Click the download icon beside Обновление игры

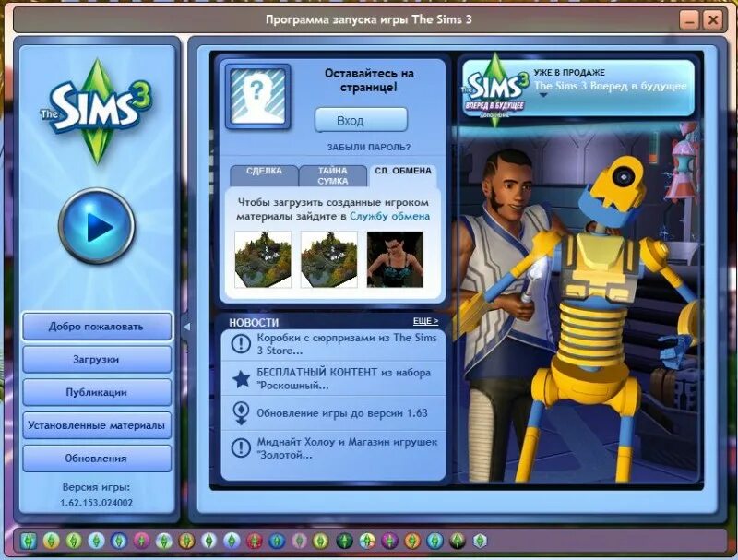[x=241, y=413]
